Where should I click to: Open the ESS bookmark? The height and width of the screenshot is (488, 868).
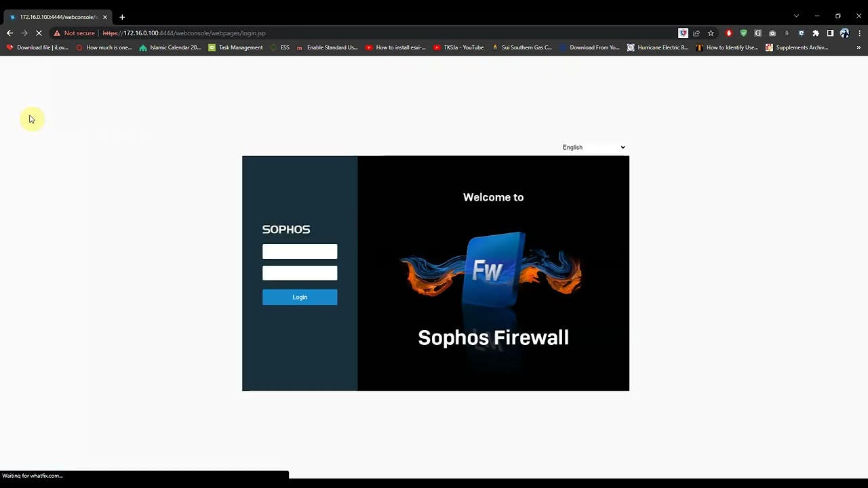[279, 47]
